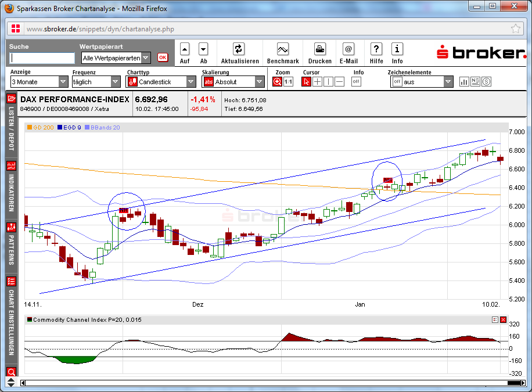Click the red OK search button
This screenshot has height=392, width=532.
163,57
